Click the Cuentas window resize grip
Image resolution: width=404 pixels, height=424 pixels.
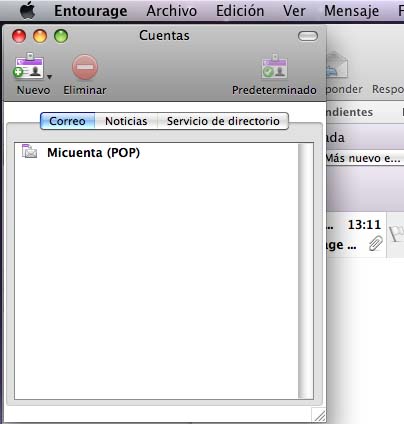point(319,415)
